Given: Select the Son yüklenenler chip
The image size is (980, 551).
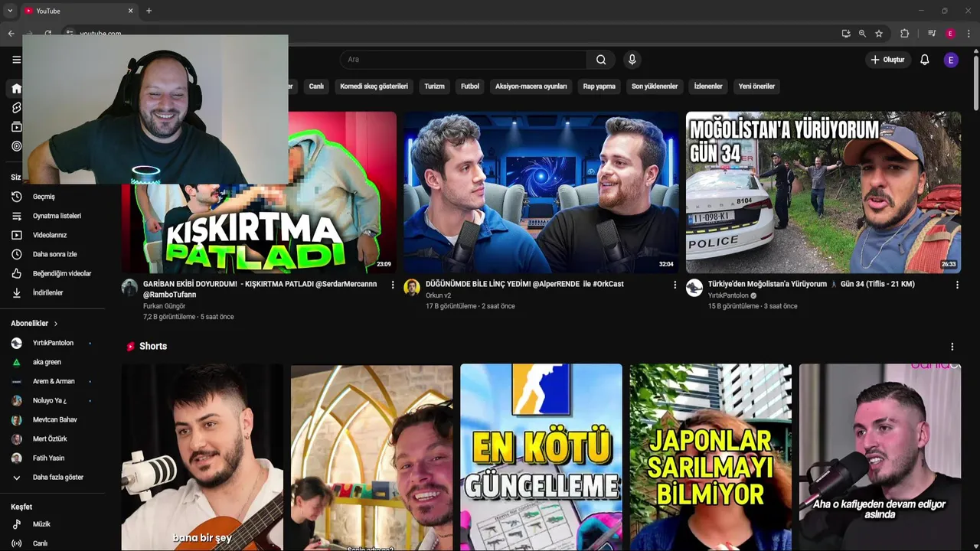Looking at the screenshot, I should [655, 86].
